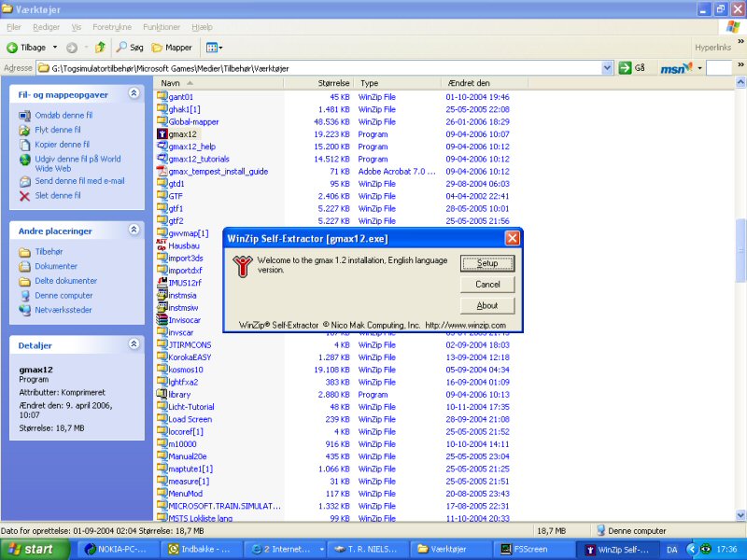Collapse the Fil- og mappeopgaver panel

click(x=134, y=93)
